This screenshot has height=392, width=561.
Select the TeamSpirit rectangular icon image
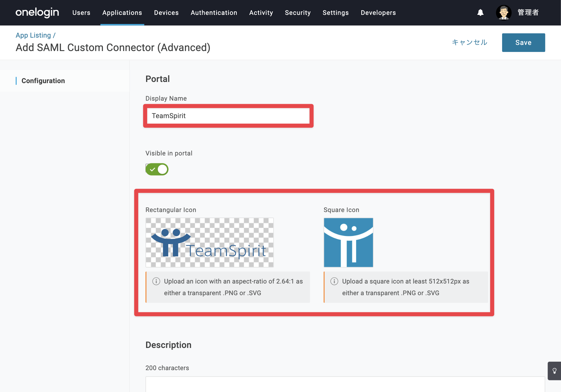(x=210, y=243)
